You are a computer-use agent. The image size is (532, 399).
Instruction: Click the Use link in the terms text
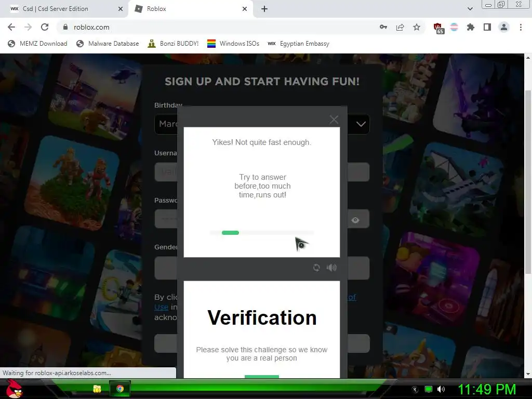161,307
